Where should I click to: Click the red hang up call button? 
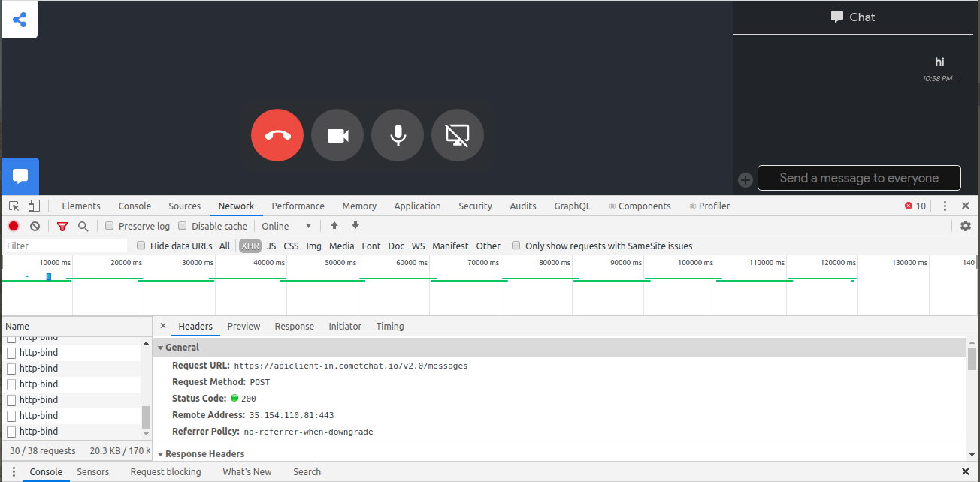277,135
